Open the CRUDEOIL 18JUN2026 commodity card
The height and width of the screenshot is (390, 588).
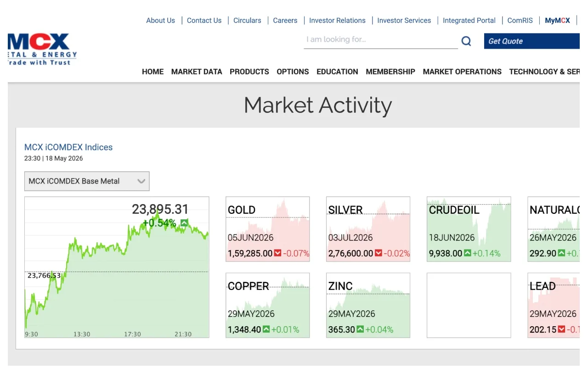tap(469, 229)
